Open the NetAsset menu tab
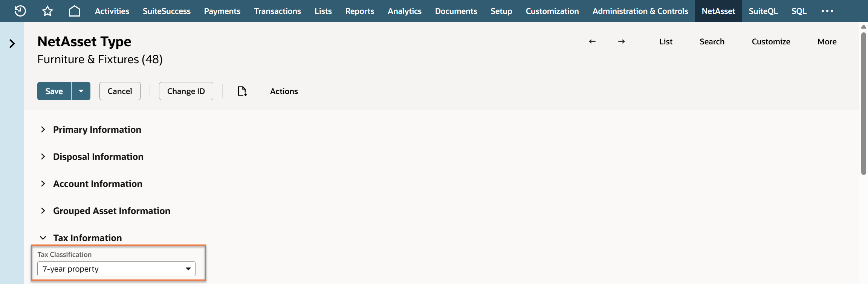The width and height of the screenshot is (868, 284). [x=718, y=11]
